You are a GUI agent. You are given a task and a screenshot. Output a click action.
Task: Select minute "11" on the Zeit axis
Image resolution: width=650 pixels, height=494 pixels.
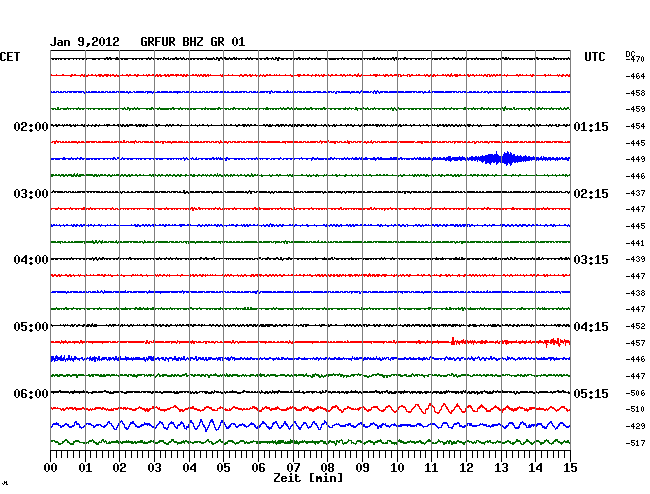pyautogui.click(x=431, y=468)
